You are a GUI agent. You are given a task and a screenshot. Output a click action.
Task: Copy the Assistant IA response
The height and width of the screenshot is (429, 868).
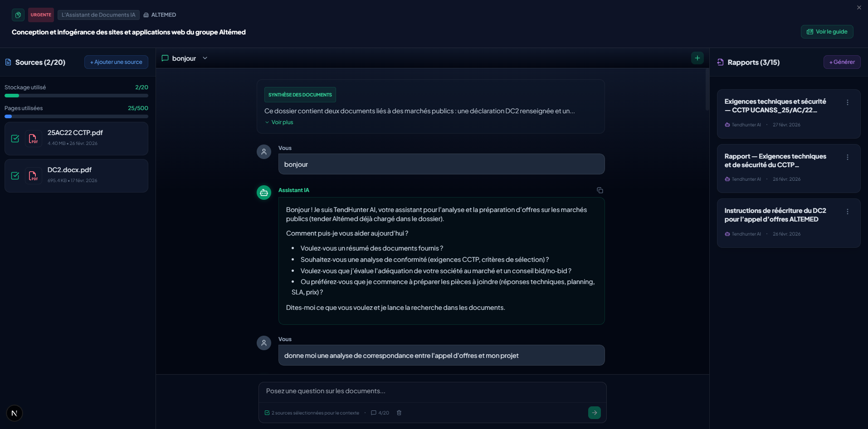(600, 190)
